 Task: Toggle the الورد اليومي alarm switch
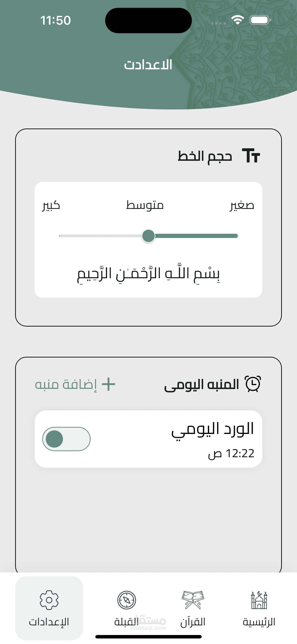pos(66,439)
